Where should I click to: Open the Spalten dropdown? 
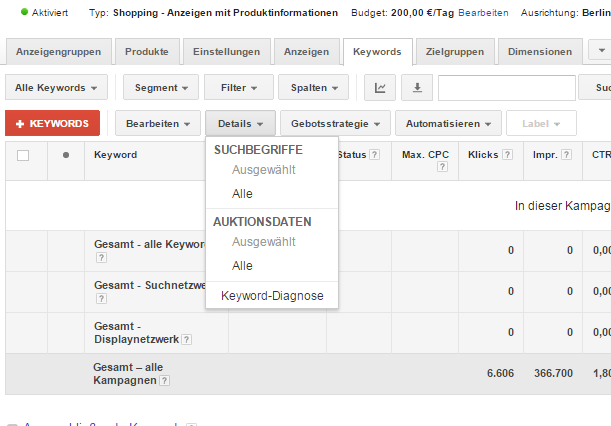314,88
